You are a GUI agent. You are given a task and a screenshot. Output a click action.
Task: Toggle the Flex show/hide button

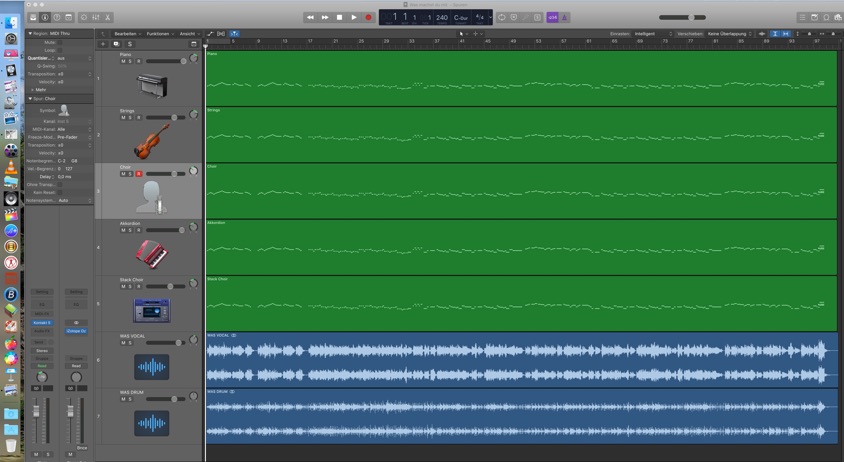point(221,33)
